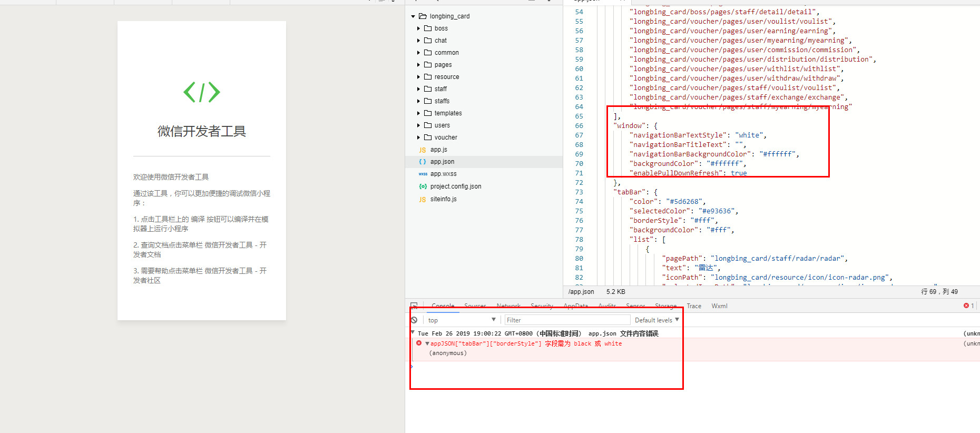
Task: Click code line "navigationBarTextStyle": "white"
Action: (698, 135)
